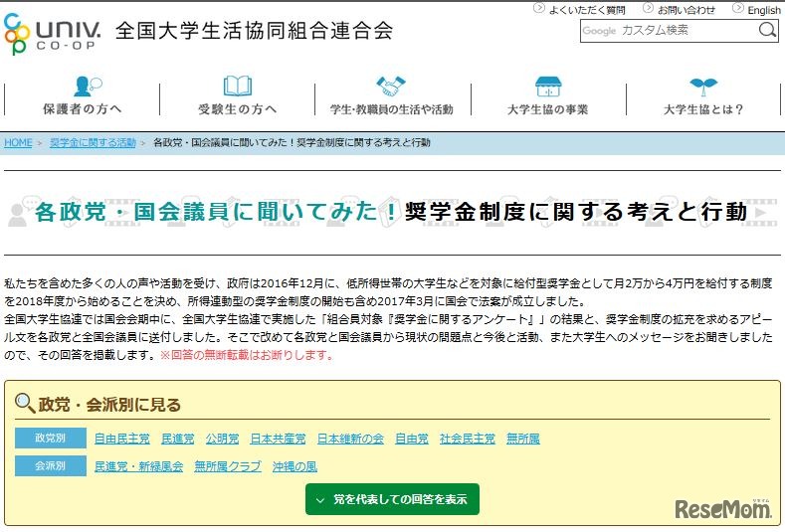Click the shop icon for 大学生協の事業
Image resolution: width=785 pixels, height=532 pixels.
(x=547, y=87)
